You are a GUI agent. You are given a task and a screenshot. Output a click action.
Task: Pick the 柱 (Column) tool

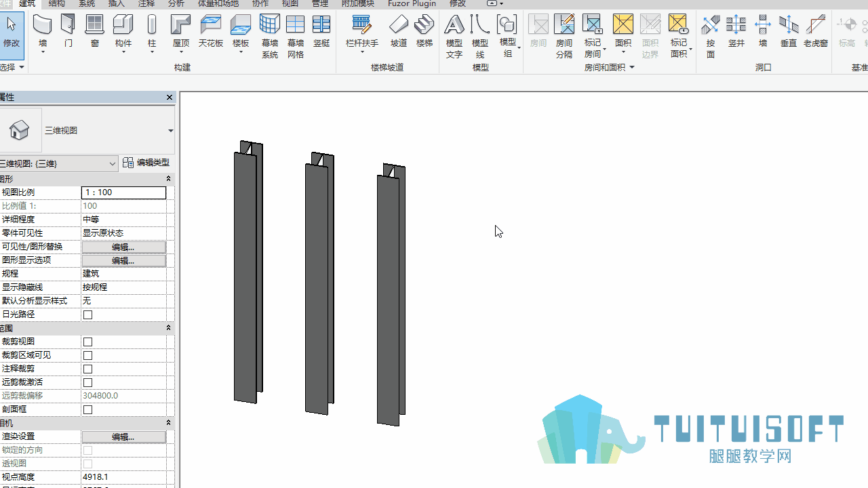click(152, 33)
